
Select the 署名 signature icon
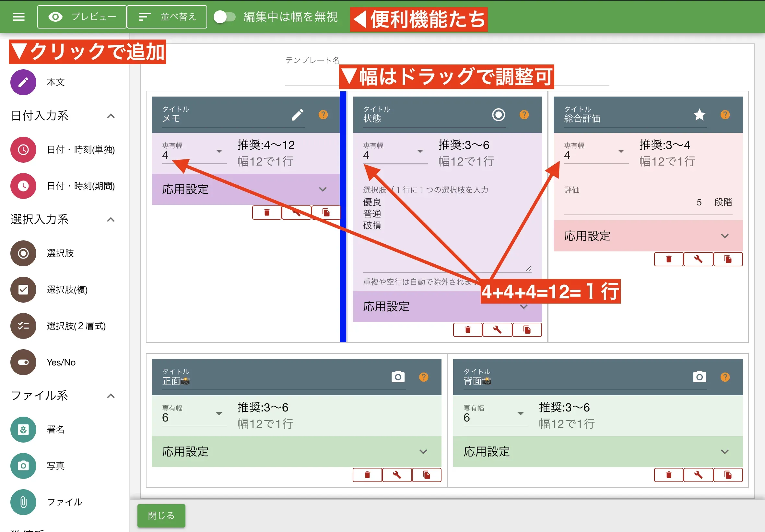click(x=23, y=430)
